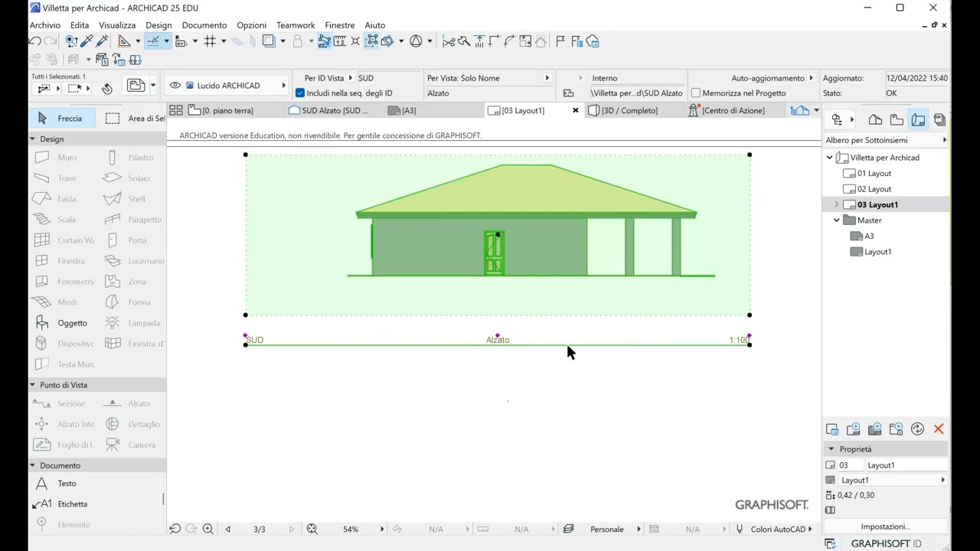Open the Teamwork menu
Viewport: 980px width, 551px height.
pos(296,25)
